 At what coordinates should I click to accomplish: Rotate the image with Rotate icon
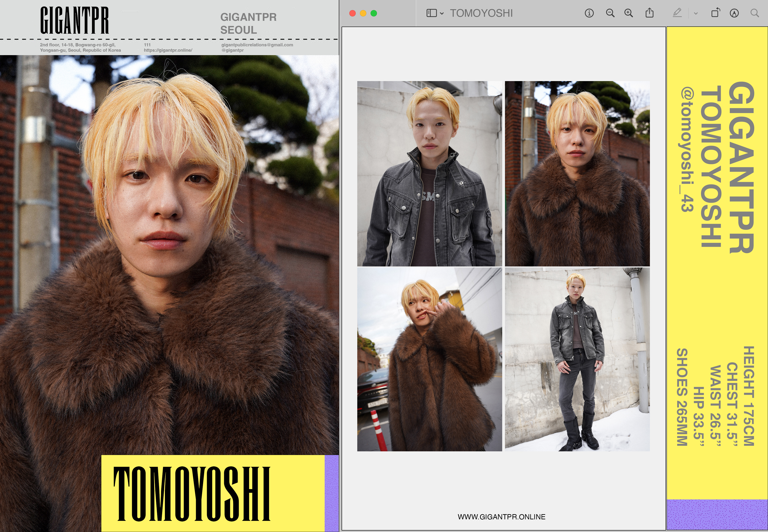[x=715, y=13]
